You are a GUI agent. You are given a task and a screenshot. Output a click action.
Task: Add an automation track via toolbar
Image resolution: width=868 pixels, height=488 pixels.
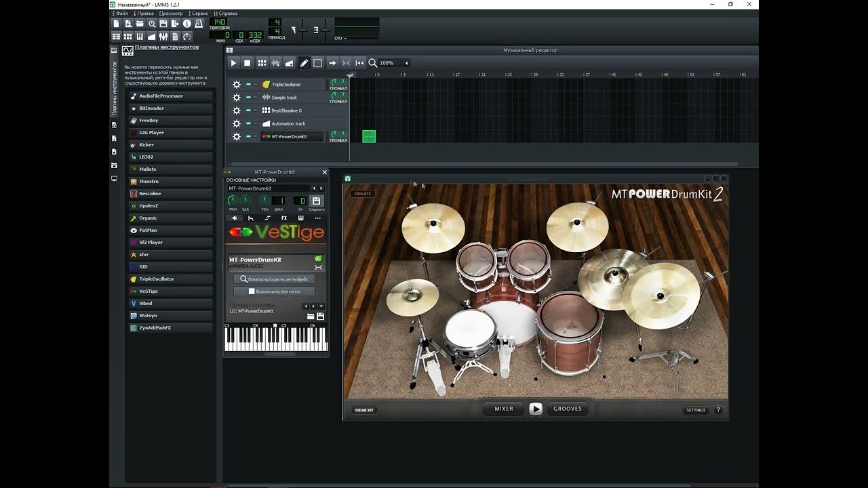(x=290, y=63)
